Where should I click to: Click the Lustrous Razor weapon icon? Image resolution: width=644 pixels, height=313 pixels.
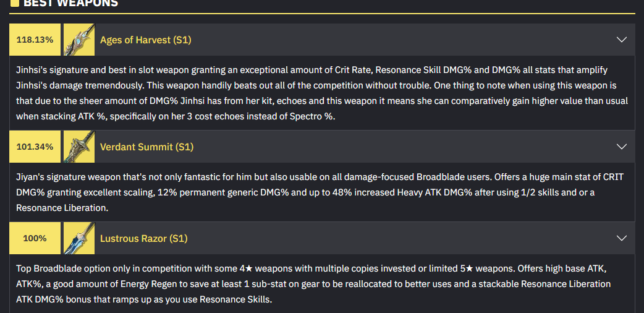click(x=79, y=238)
